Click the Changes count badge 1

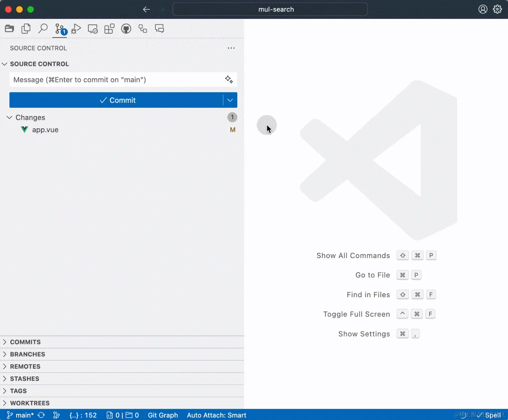[x=232, y=117]
